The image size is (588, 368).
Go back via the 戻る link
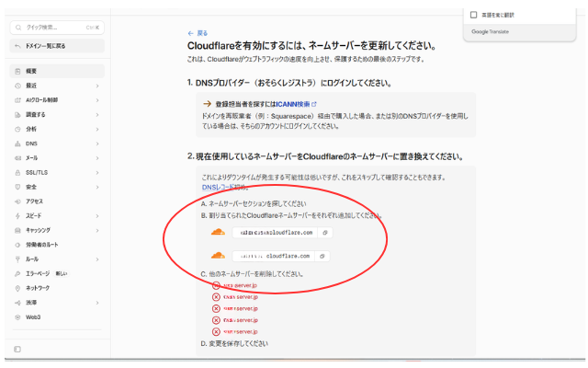coord(198,33)
